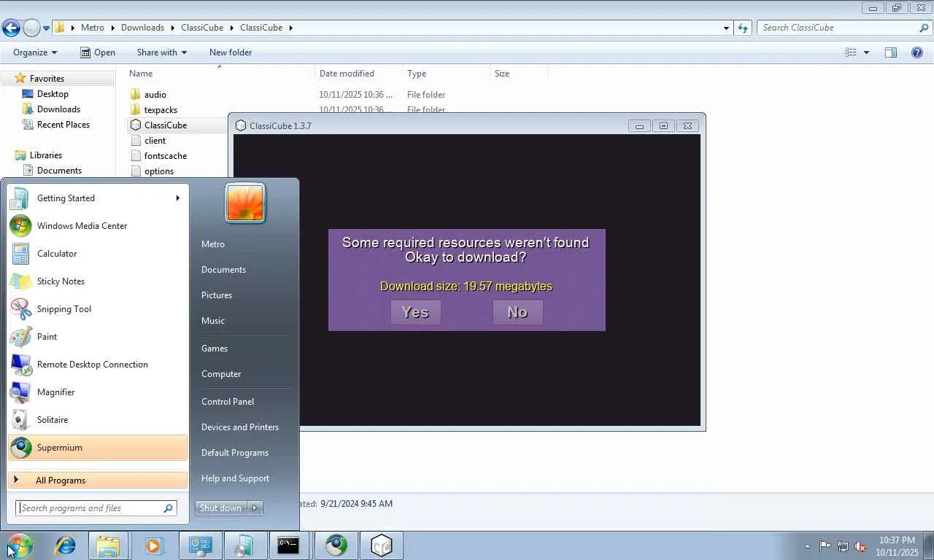Click the network tray icon

pyautogui.click(x=843, y=546)
